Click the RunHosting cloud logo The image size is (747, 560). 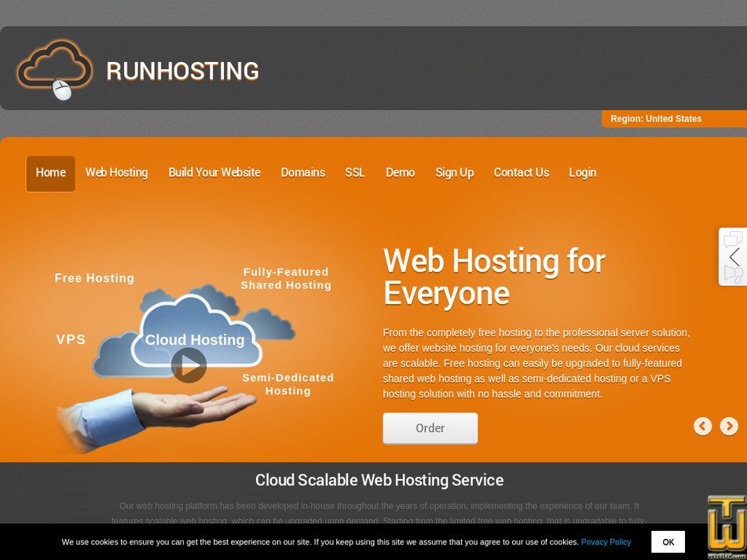point(55,69)
